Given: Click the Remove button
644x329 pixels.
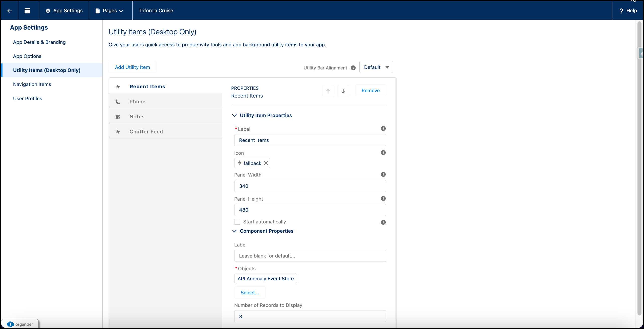Looking at the screenshot, I should click(x=371, y=91).
